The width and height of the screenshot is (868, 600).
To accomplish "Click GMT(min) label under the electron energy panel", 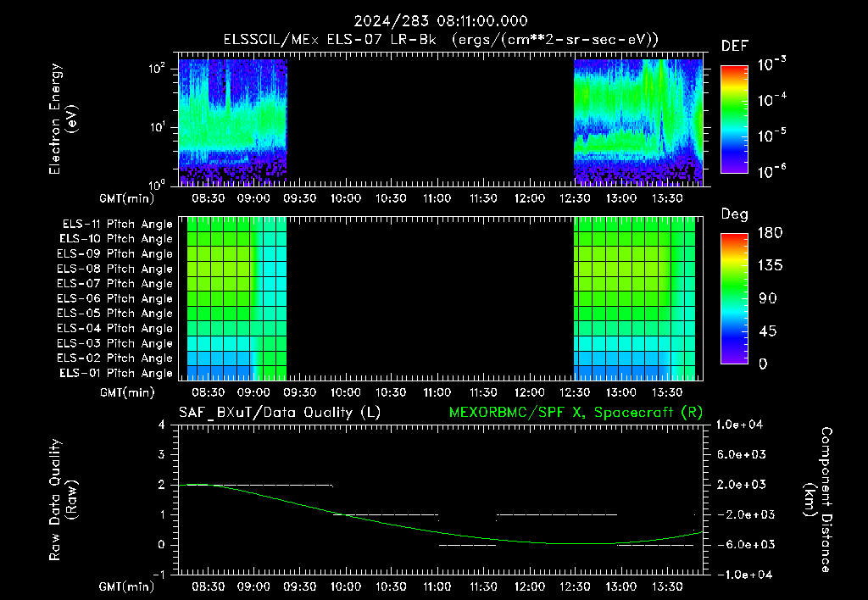I will (127, 198).
